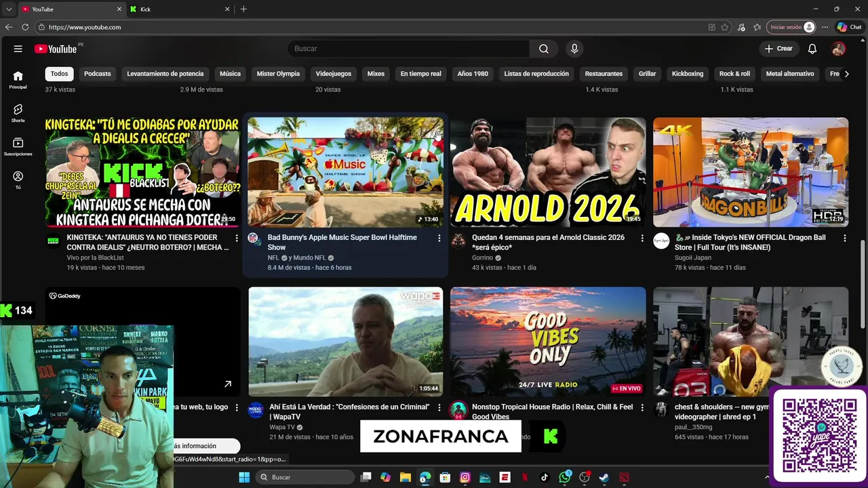Click the browser back arrow
This screenshot has height=488, width=868.
click(x=9, y=27)
